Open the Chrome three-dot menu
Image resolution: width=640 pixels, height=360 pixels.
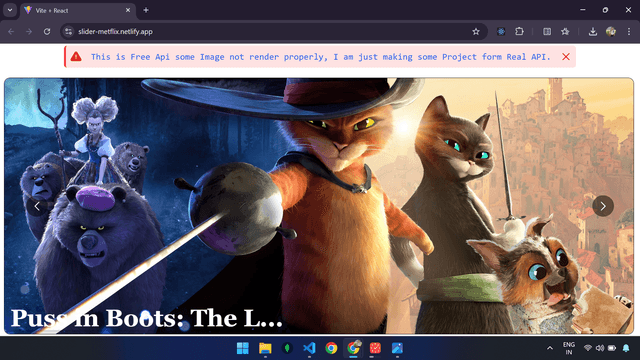click(629, 31)
